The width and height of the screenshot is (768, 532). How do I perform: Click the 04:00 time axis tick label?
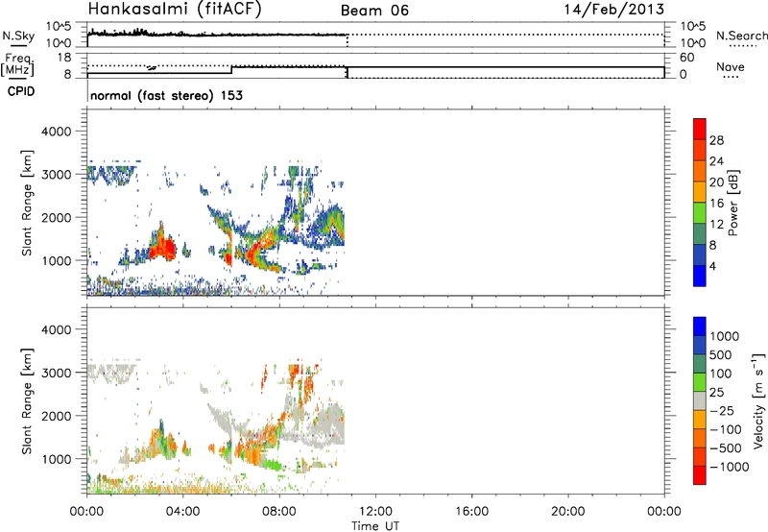182,512
